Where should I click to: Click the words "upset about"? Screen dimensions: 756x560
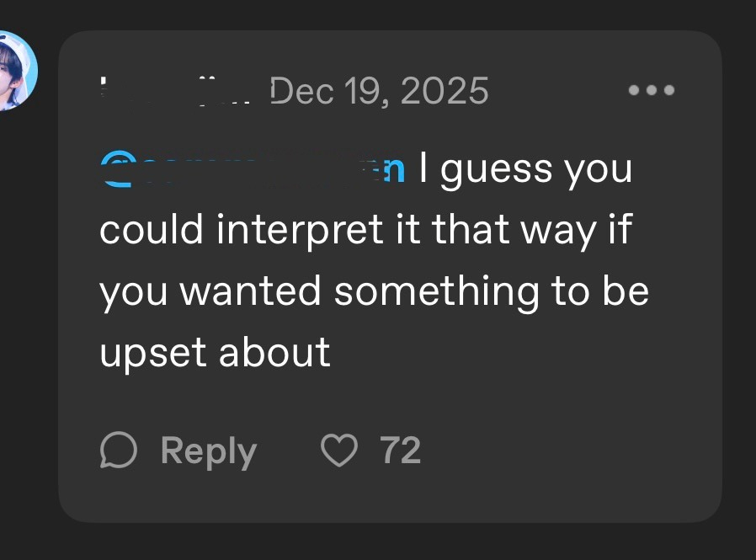pos(215,351)
